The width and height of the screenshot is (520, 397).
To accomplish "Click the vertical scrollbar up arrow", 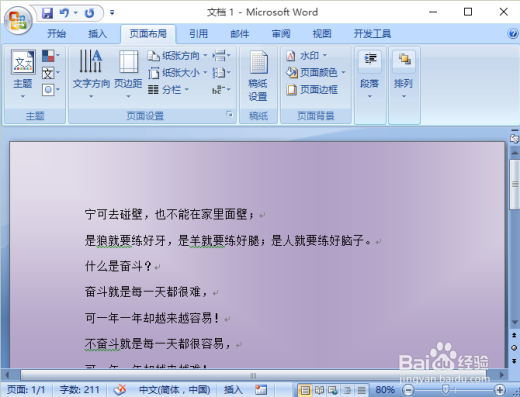I will 515,152.
